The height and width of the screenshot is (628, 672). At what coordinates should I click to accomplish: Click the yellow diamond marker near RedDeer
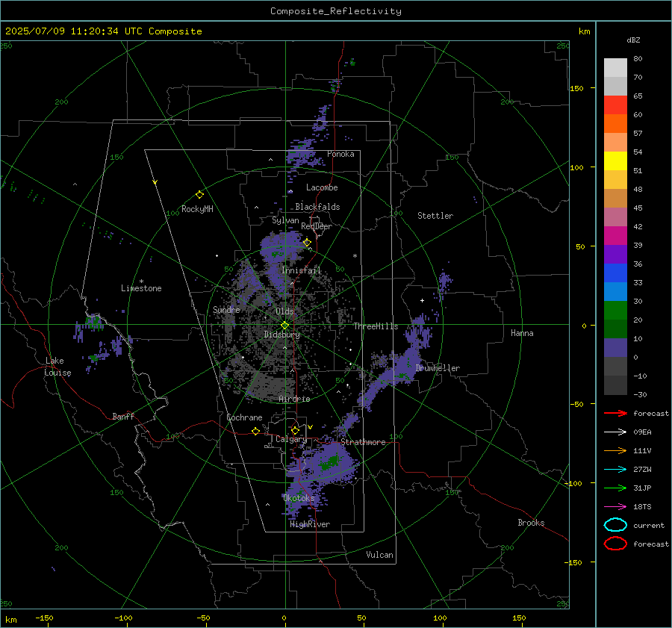(x=307, y=243)
